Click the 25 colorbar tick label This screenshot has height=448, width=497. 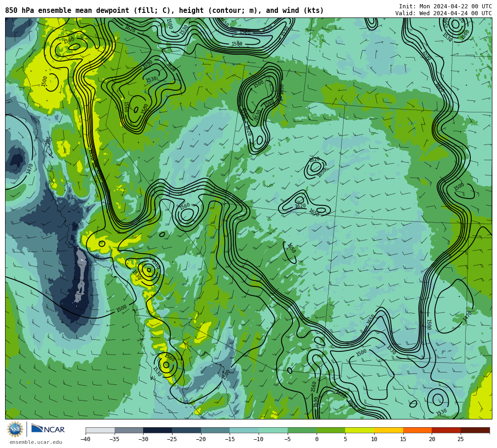click(x=461, y=439)
